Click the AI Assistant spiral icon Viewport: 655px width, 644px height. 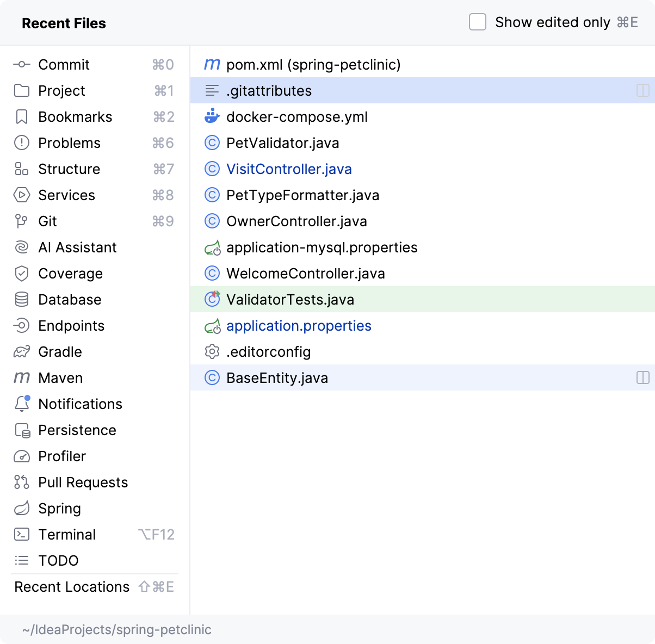point(22,247)
